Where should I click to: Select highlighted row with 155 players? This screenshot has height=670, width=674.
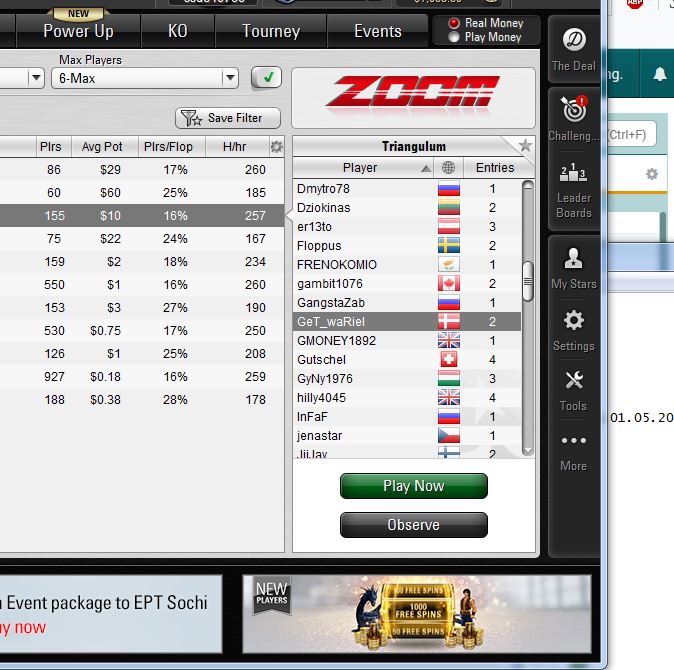click(x=142, y=215)
